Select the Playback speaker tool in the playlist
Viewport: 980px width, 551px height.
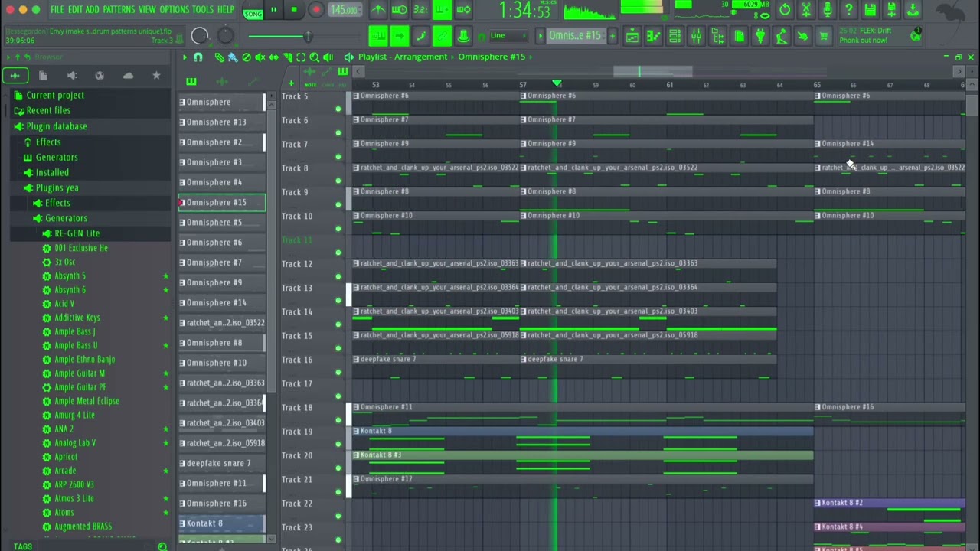pos(328,57)
